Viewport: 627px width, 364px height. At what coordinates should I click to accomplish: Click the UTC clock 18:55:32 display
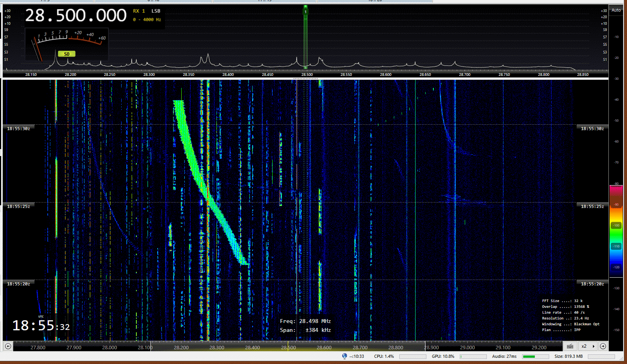(41, 326)
